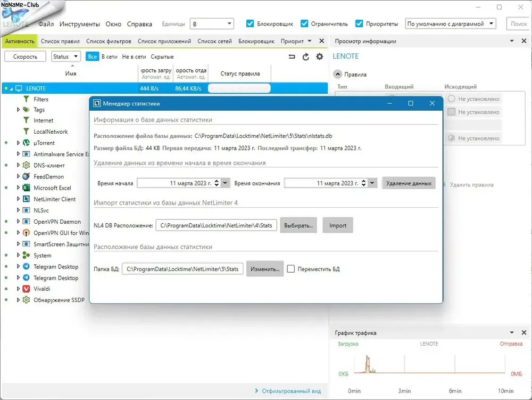Switch to Список фильтров tab
The image size is (532, 400).
[x=109, y=41]
